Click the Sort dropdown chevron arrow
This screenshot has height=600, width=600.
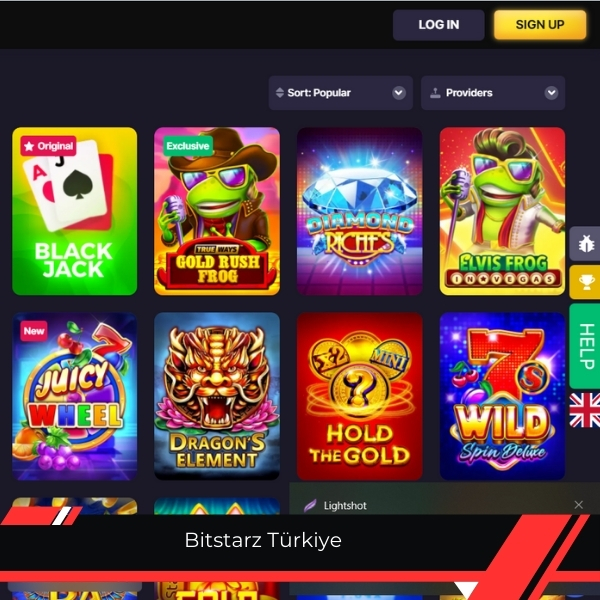click(399, 93)
